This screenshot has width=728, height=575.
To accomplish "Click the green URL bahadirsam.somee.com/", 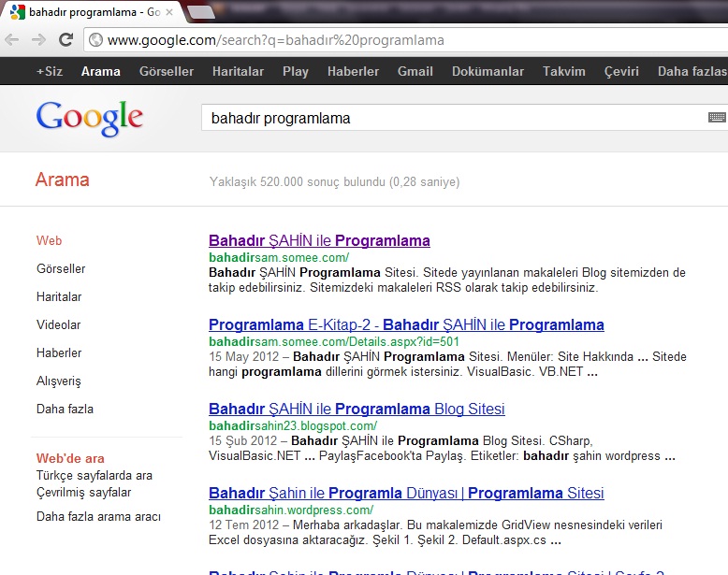I will tap(279, 257).
